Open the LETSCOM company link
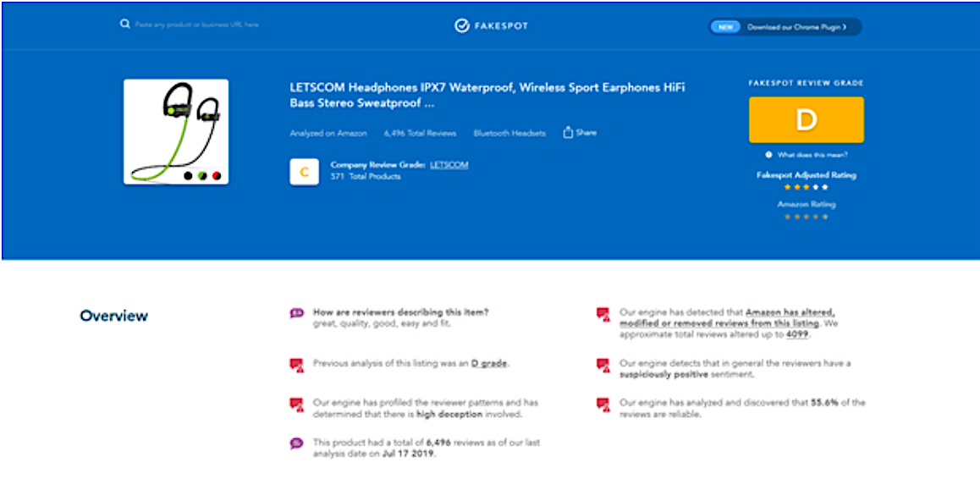Screen dimensions: 980x479 point(449,165)
